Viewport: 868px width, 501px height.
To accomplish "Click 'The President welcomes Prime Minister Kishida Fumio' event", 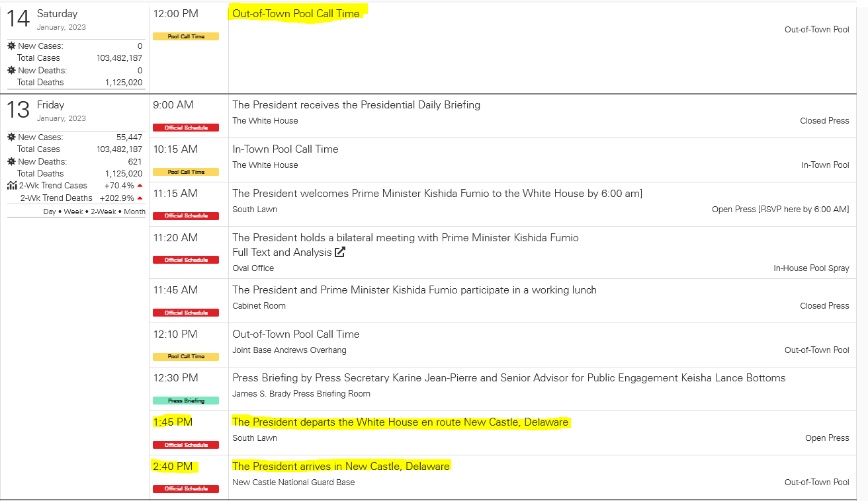I will [x=437, y=193].
